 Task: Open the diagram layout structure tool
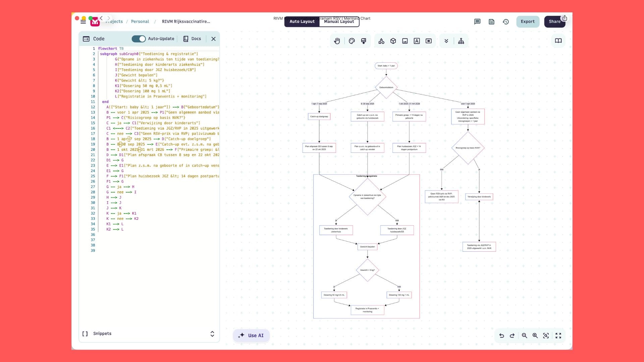461,41
